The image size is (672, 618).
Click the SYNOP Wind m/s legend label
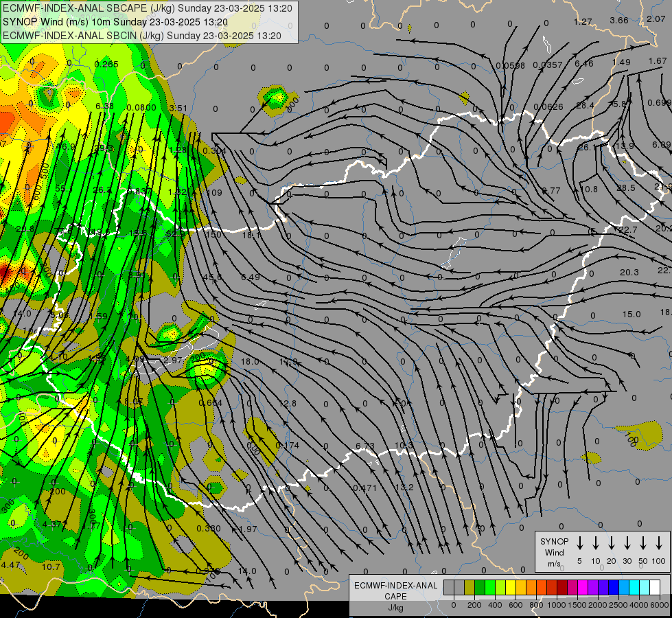(554, 552)
